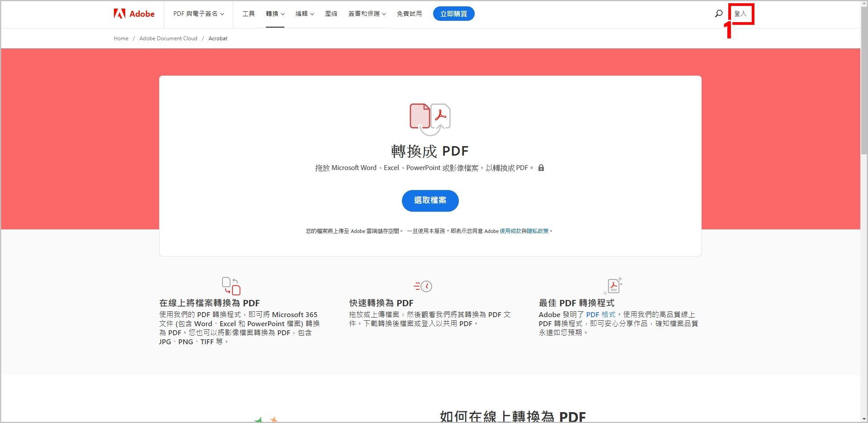Image resolution: width=868 pixels, height=423 pixels.
Task: Expand the 轉換 menu
Action: point(275,14)
